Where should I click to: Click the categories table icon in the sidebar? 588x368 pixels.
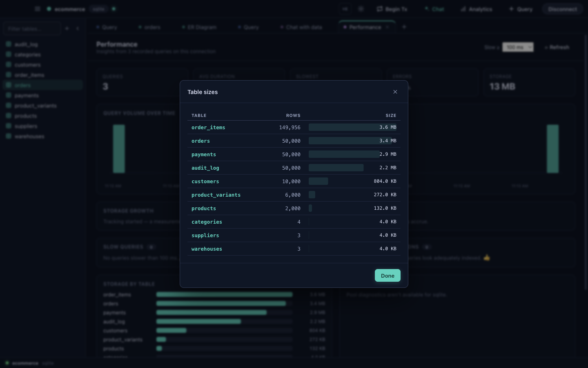(9, 54)
